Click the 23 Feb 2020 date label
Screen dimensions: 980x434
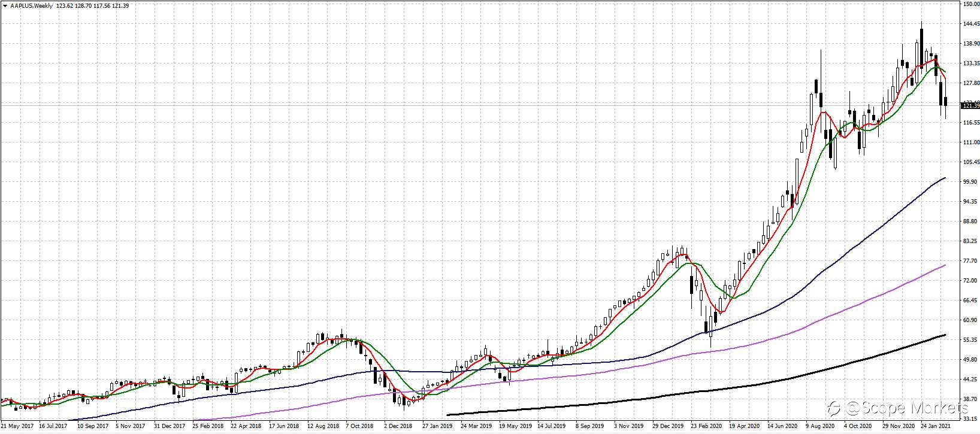pos(707,427)
